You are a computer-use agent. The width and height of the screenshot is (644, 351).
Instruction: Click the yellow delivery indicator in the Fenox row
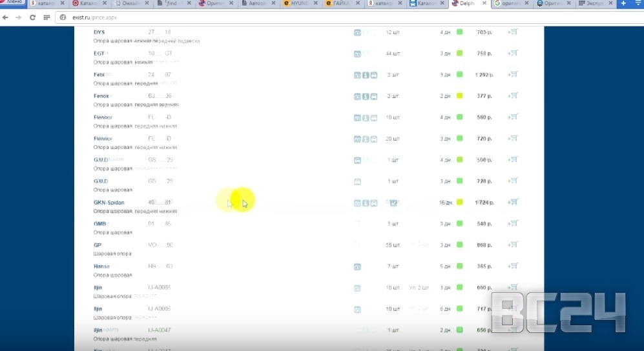pos(459,96)
